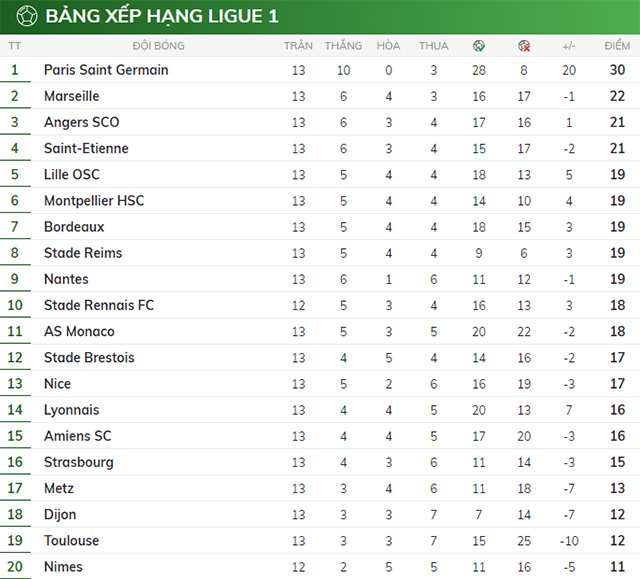
Task: Click the TRẬN matches column header
Action: pyautogui.click(x=298, y=46)
